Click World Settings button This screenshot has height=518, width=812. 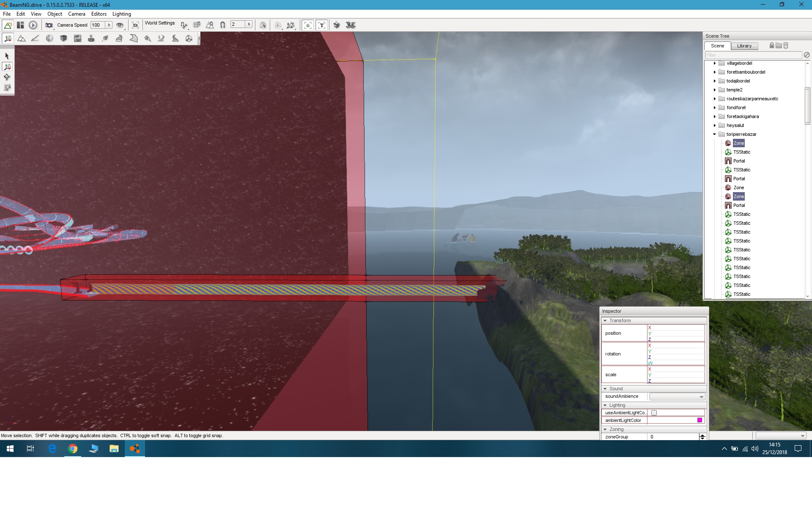[160, 23]
